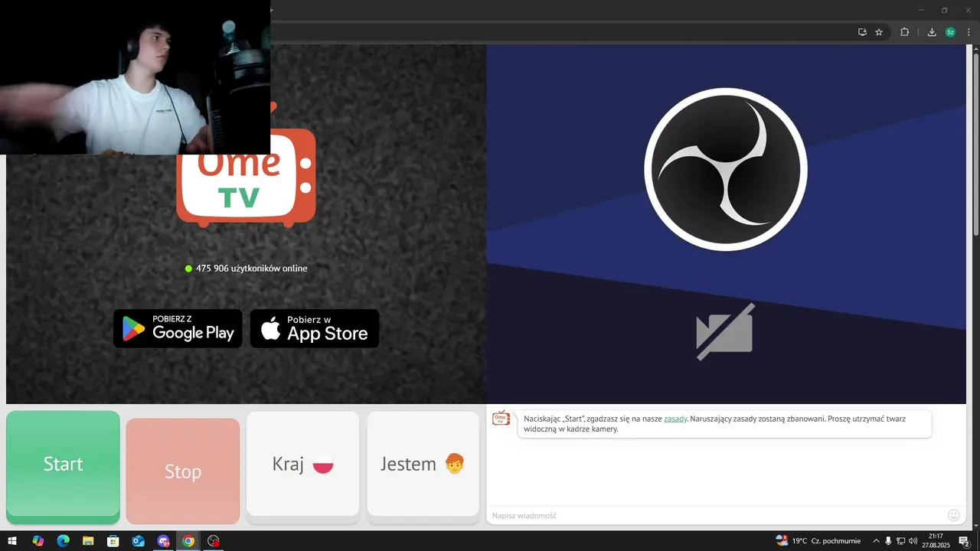
Task: Open the zasady rules link
Action: pos(675,419)
